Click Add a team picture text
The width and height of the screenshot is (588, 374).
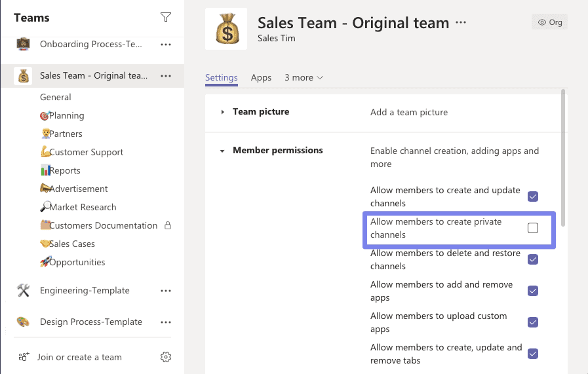(x=409, y=112)
